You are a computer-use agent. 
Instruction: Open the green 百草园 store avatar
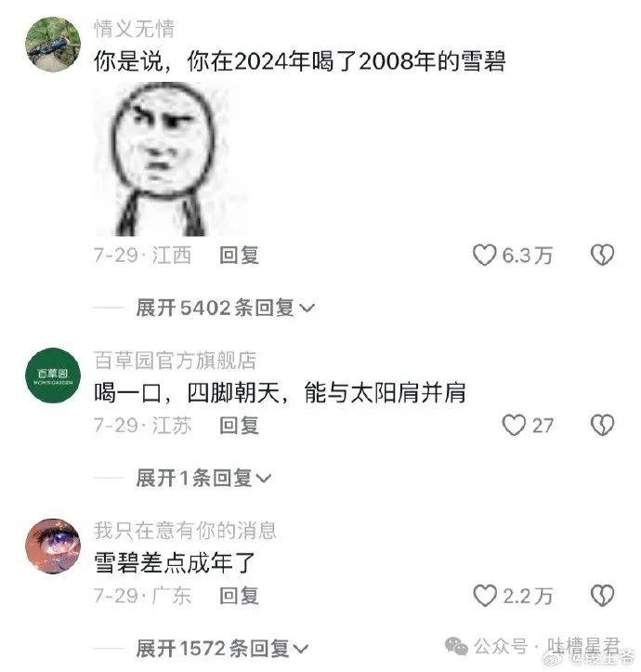click(53, 376)
